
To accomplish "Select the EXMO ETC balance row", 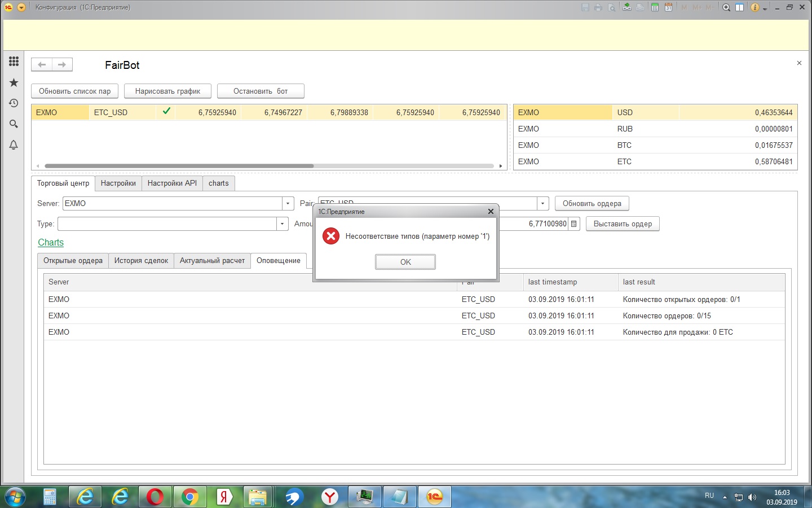I will click(655, 161).
